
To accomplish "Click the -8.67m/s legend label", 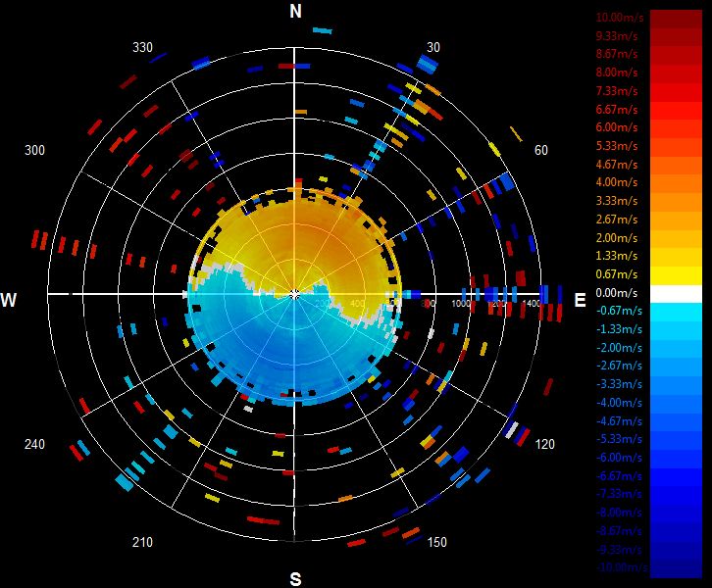I will (x=619, y=531).
